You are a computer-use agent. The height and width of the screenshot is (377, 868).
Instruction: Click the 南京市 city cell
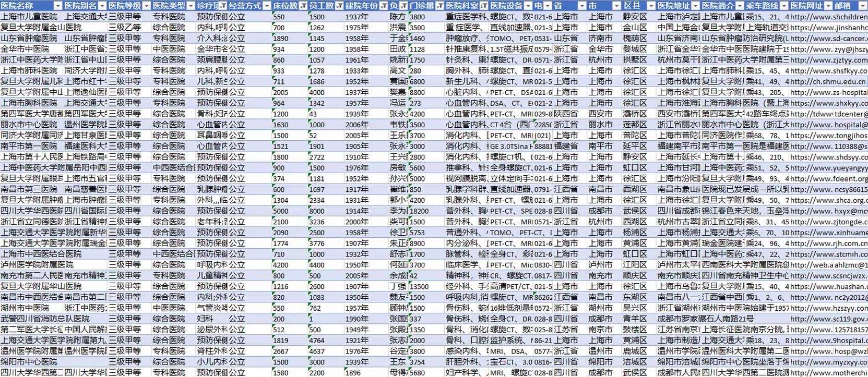tap(604, 330)
